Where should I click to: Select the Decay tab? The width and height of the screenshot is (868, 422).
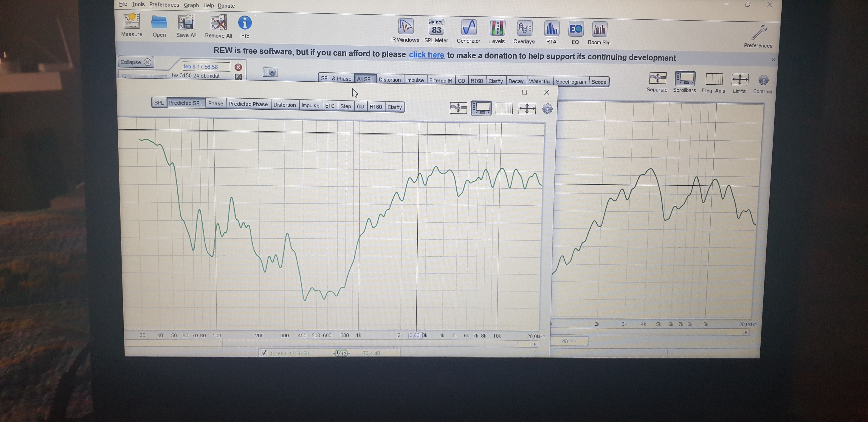(x=516, y=81)
